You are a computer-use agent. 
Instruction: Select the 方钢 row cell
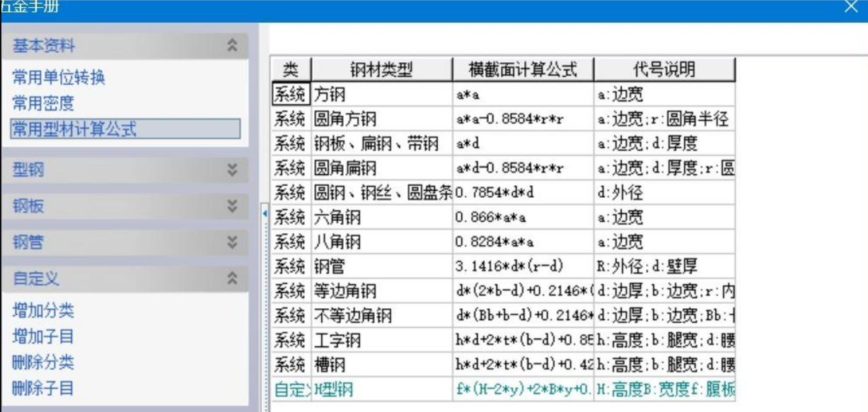(x=381, y=94)
